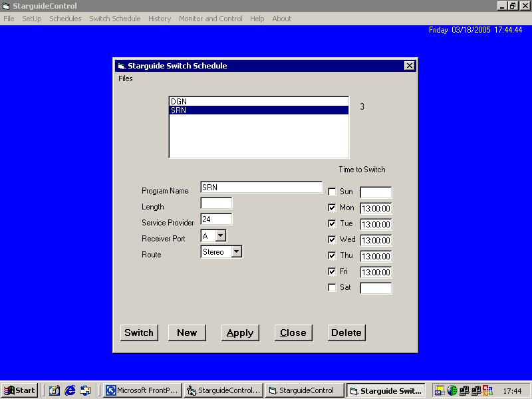Open the Monitor and Control menu

click(210, 19)
